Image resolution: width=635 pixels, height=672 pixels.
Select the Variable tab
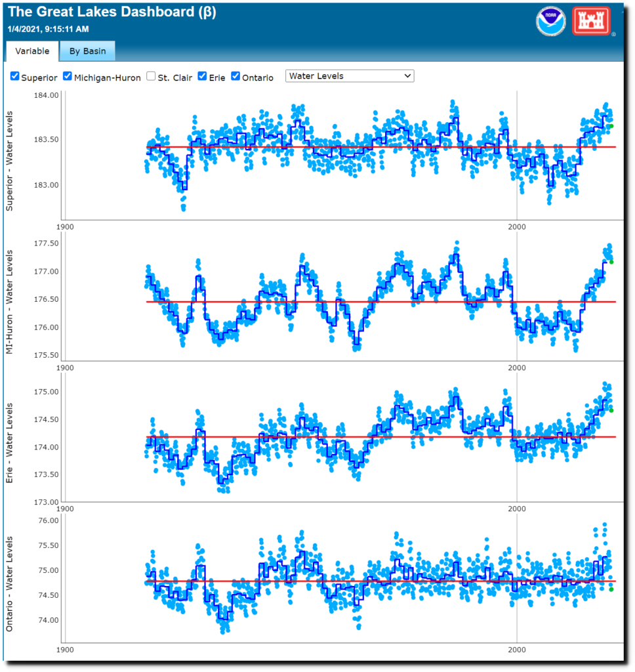(x=31, y=51)
